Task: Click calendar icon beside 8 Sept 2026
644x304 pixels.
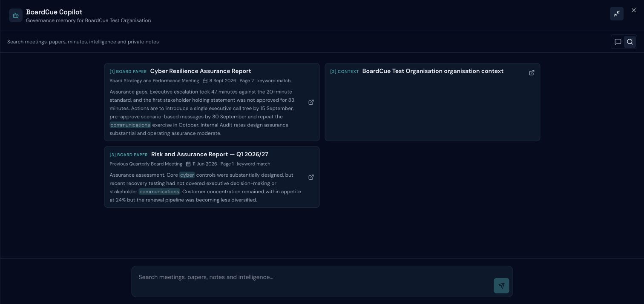Action: click(205, 81)
